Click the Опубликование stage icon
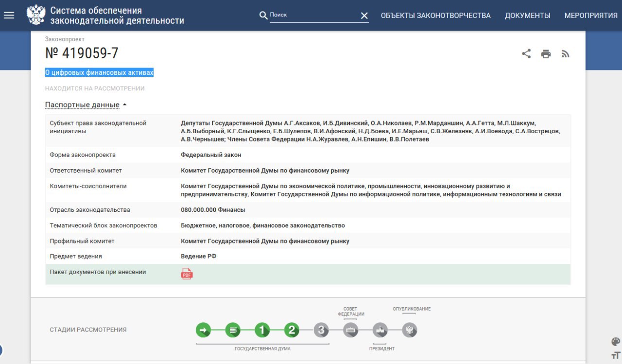The image size is (622, 364). pyautogui.click(x=410, y=330)
